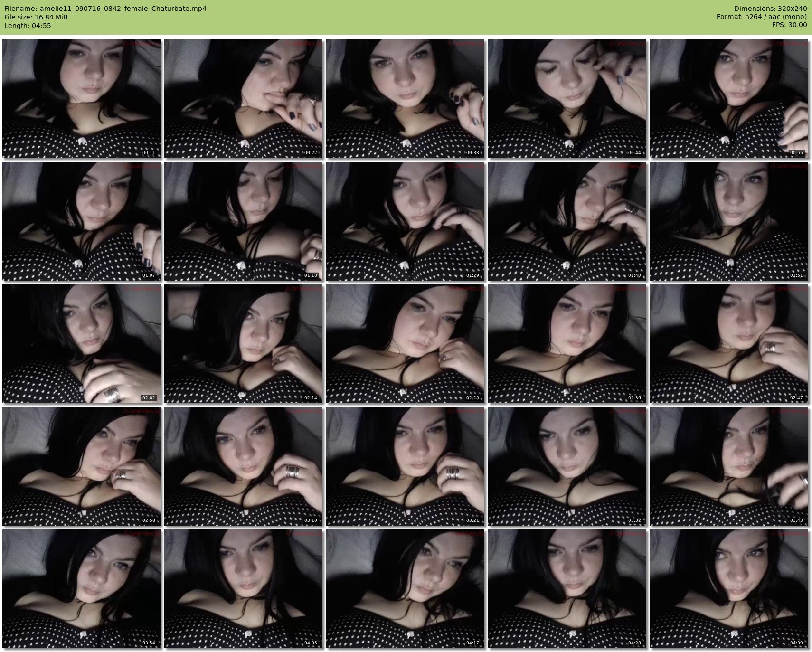
Task: Select the frame at 00:22
Action: coord(243,99)
